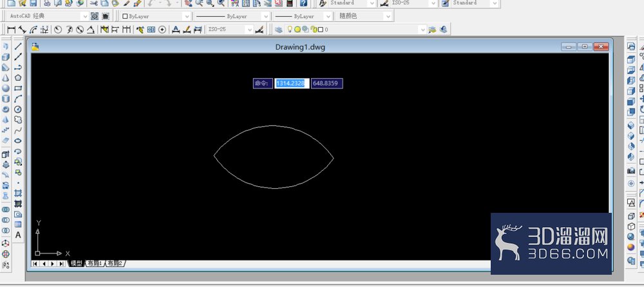
Task: Toggle layer 0 freeze sun icon
Action: (298, 30)
